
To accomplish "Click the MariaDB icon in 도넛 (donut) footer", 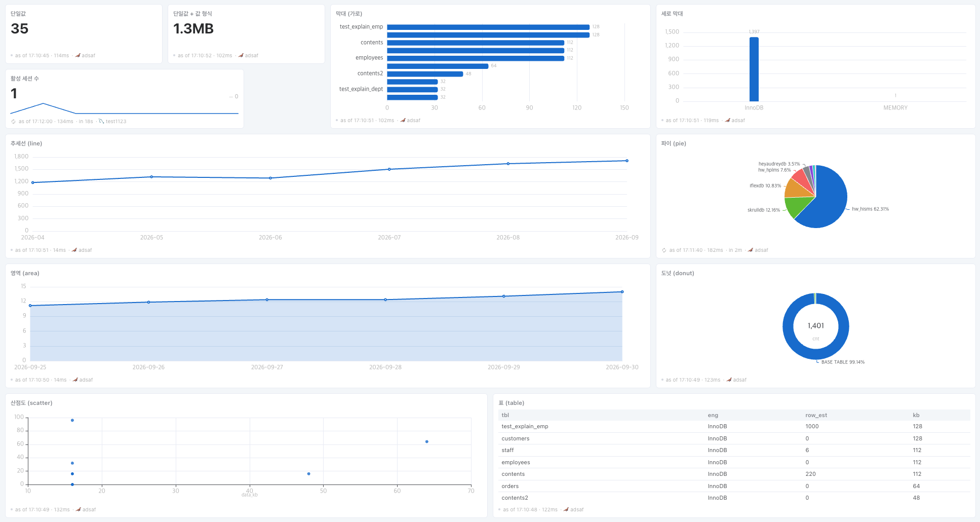I will tap(729, 380).
